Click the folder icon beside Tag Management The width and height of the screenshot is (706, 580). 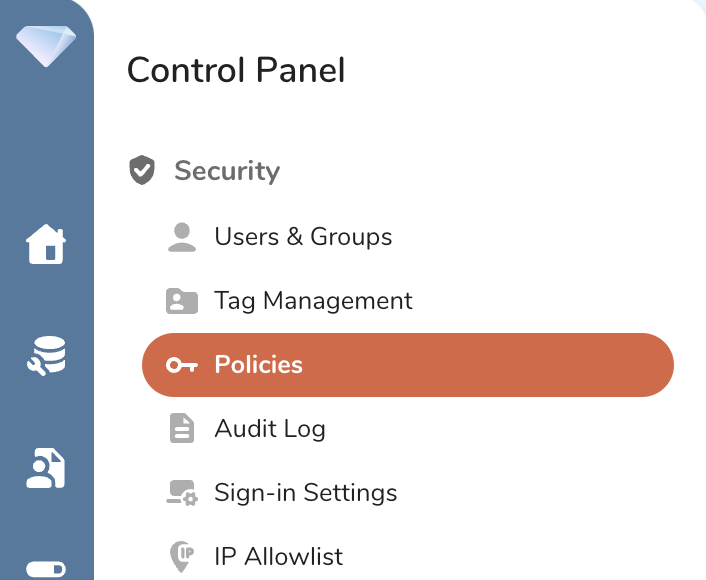(181, 301)
